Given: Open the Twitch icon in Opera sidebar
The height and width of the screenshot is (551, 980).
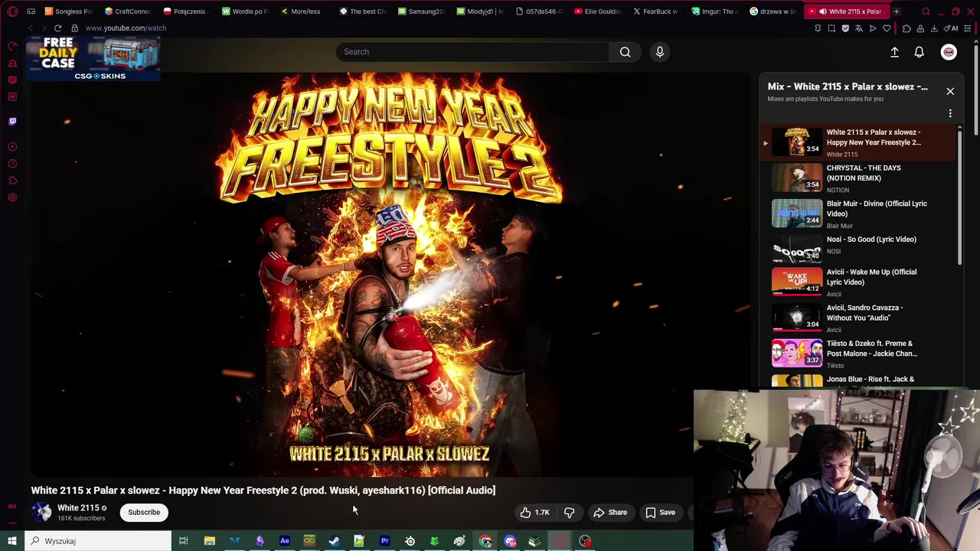Looking at the screenshot, I should [12, 121].
